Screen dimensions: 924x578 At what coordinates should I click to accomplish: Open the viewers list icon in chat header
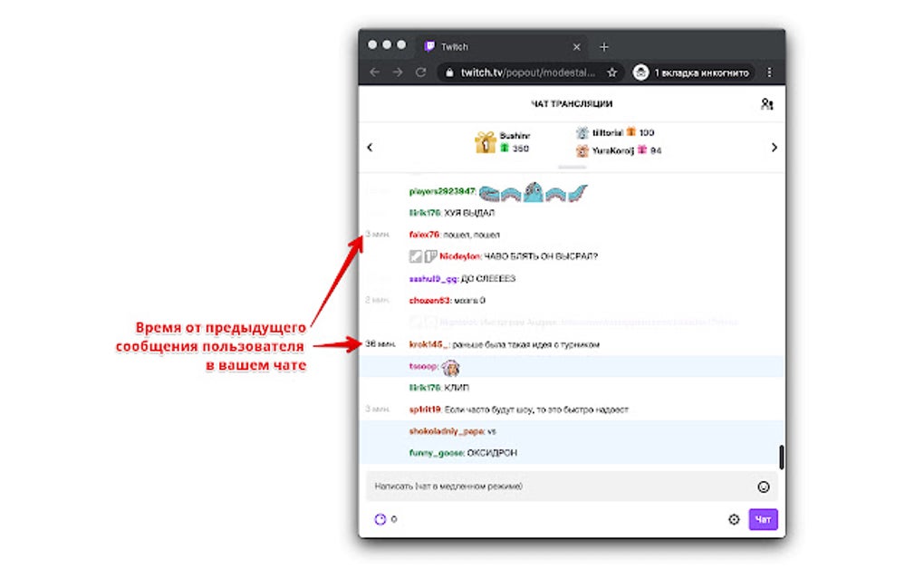766,103
